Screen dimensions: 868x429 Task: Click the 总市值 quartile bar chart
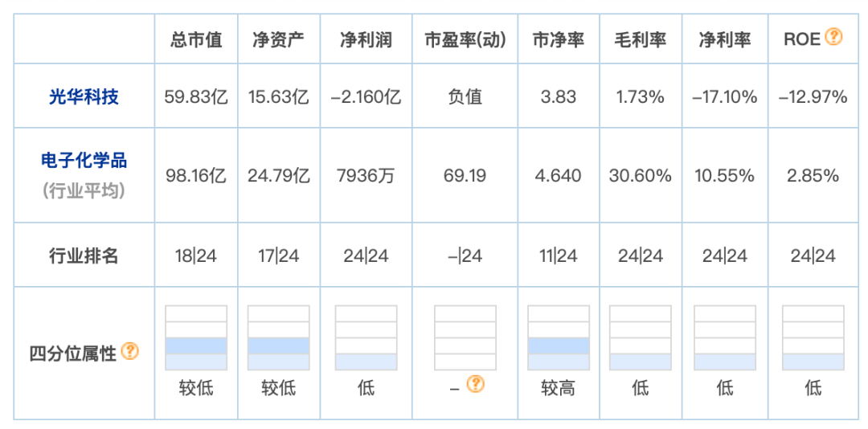196,337
